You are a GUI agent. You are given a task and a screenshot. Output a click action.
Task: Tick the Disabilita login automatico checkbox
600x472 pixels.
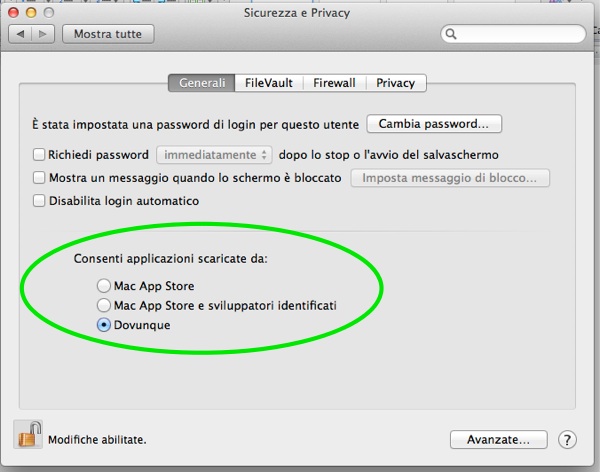39,201
